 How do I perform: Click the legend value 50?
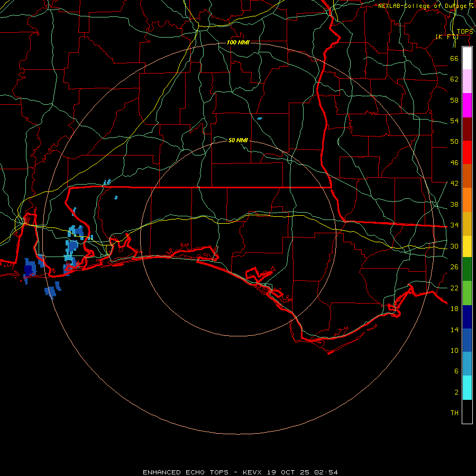point(454,142)
